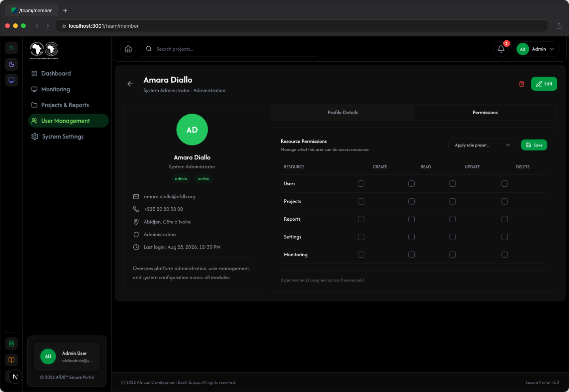Open Projects & Reports in the sidebar

68,105
